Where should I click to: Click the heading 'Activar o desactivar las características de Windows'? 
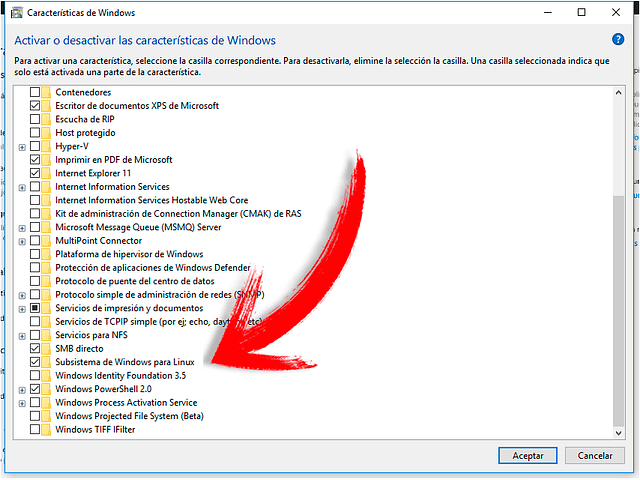point(145,40)
